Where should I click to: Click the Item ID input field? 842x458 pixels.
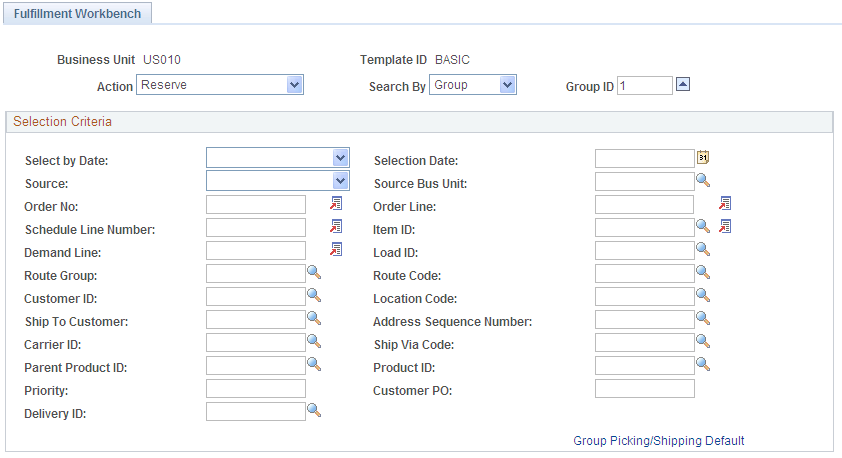[644, 228]
